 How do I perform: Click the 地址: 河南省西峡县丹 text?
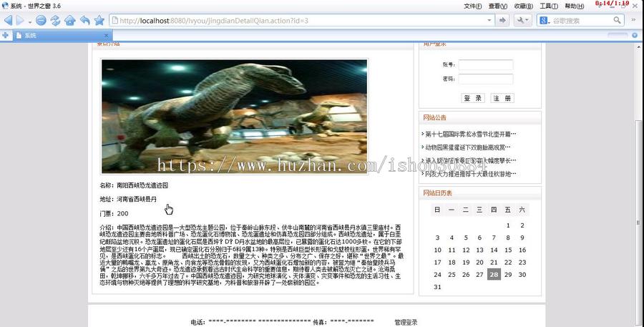(128, 199)
